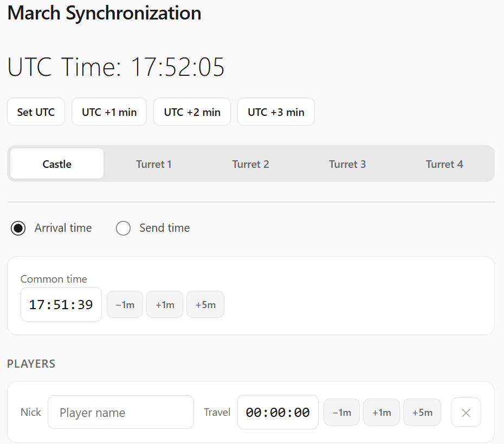Decrease player Travel time by 1m
The width and height of the screenshot is (504, 444).
pyautogui.click(x=341, y=412)
